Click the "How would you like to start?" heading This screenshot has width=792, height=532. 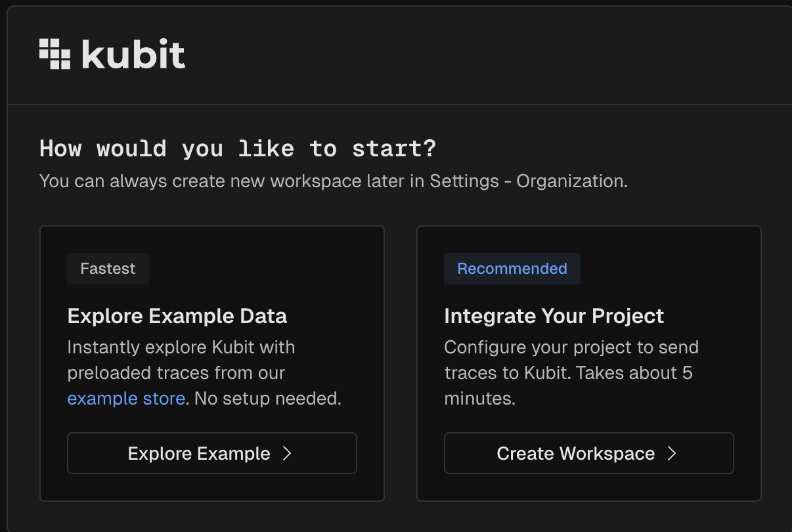238,148
